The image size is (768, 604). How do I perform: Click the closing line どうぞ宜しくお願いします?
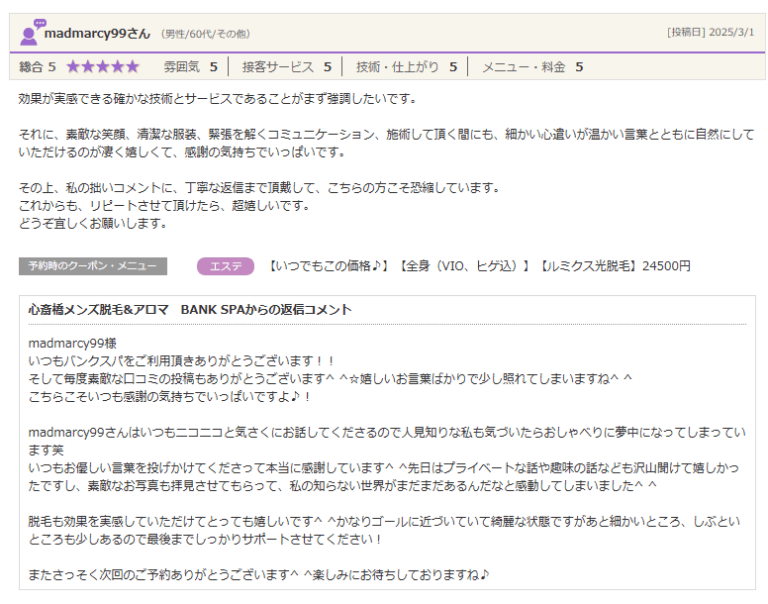(x=93, y=223)
